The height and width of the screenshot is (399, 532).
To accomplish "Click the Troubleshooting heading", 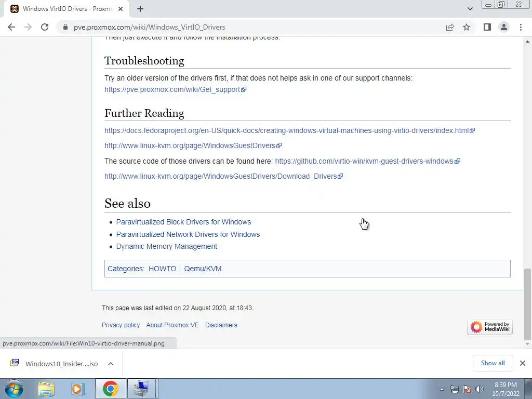I will pos(144,61).
